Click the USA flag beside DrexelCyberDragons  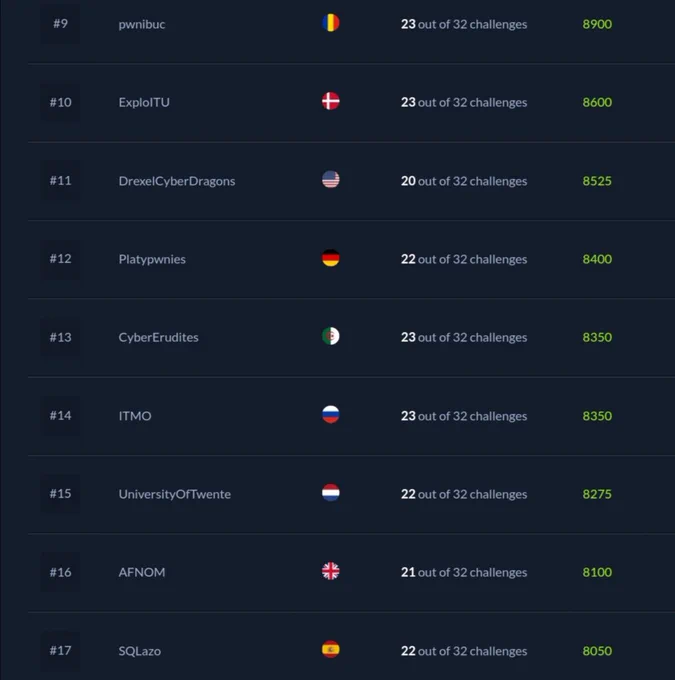pos(331,180)
